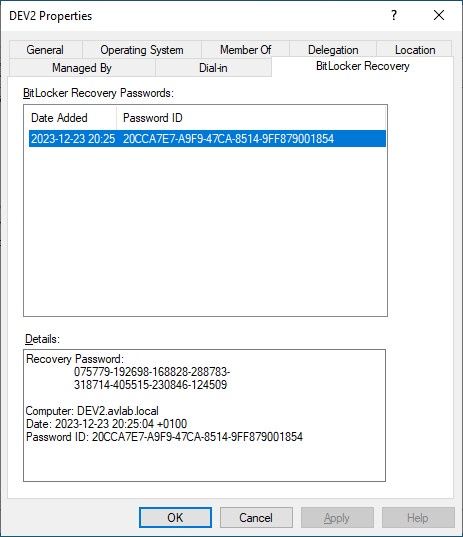The image size is (463, 537).
Task: Select the Dial-in tab
Action: [213, 67]
